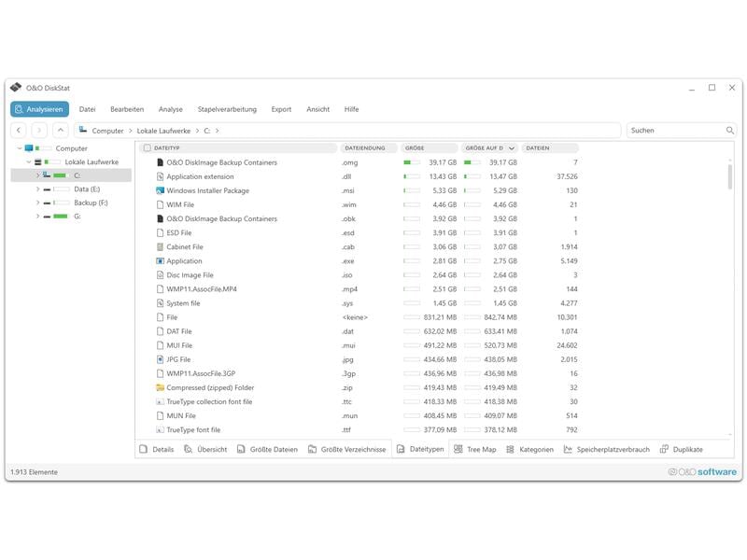Click the TrueType font file icon
Viewport: 747px width, 560px height.
(x=160, y=430)
